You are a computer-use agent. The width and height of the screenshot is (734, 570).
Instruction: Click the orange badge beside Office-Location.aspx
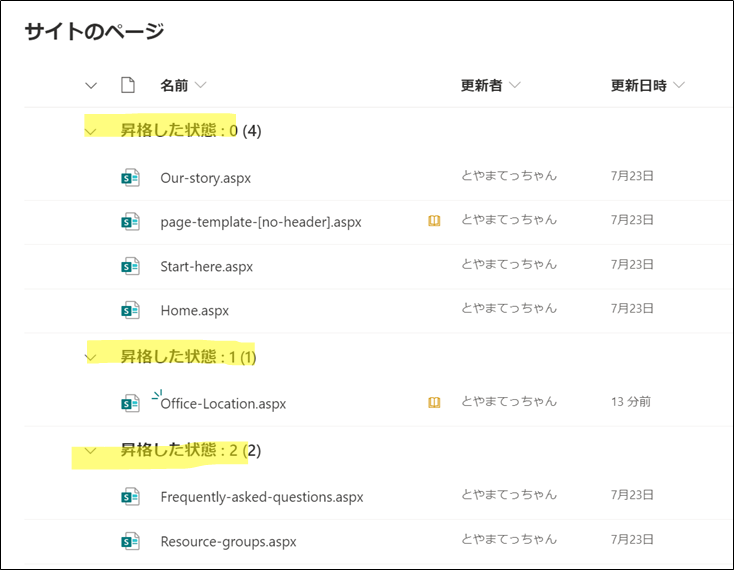tap(434, 402)
